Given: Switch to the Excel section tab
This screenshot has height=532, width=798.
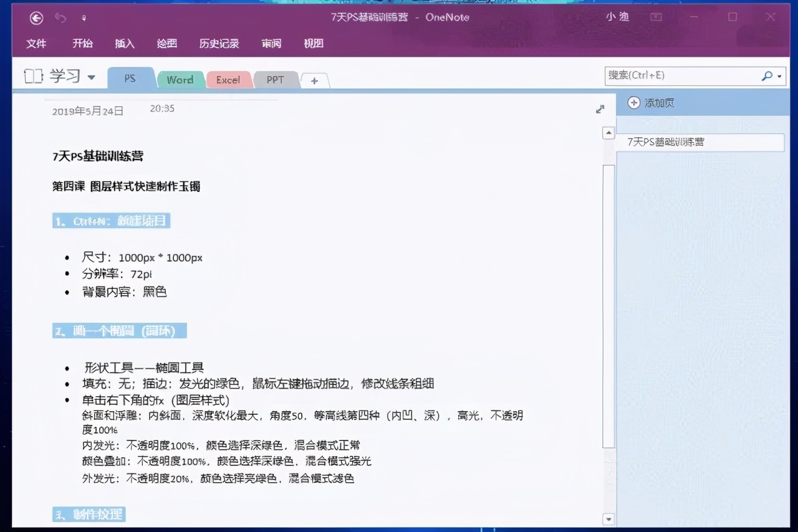Looking at the screenshot, I should (229, 79).
